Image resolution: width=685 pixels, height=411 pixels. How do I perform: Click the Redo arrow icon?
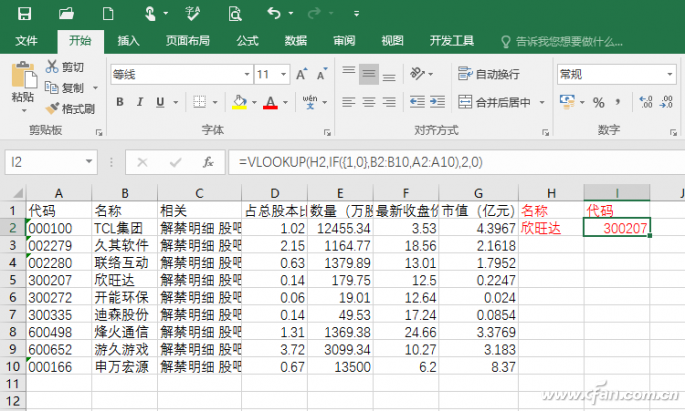coord(314,14)
